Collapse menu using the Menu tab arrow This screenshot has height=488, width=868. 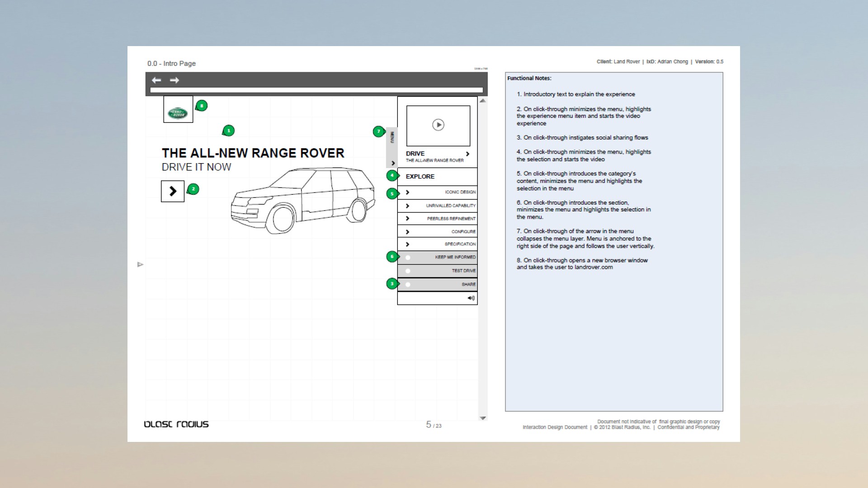click(x=393, y=163)
